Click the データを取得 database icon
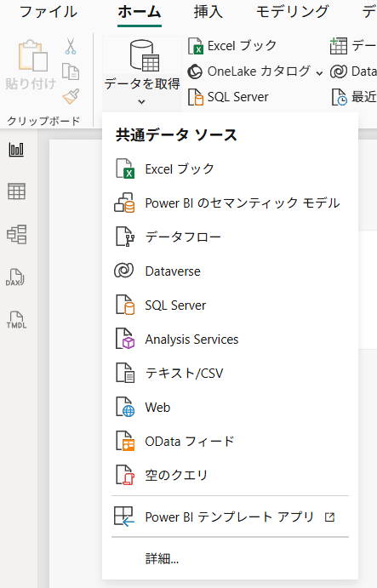Viewport: 377px width, 588px height. tap(144, 55)
